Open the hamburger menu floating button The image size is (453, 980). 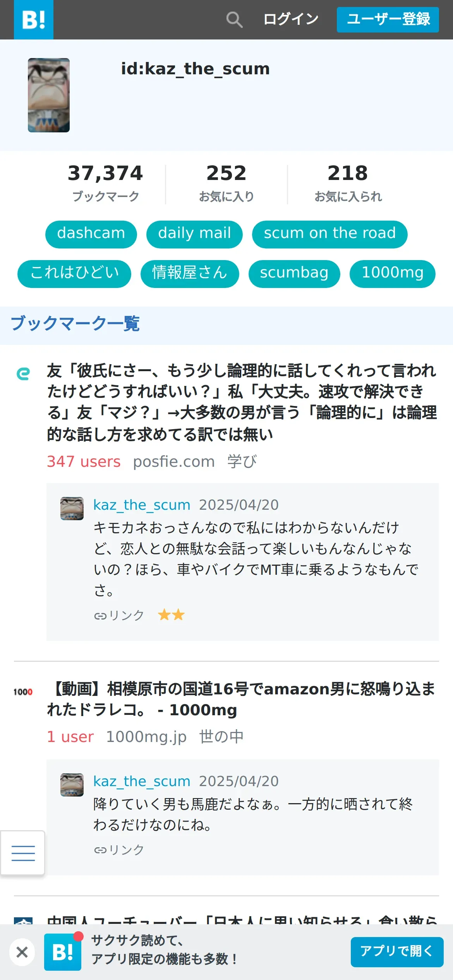[x=23, y=853]
